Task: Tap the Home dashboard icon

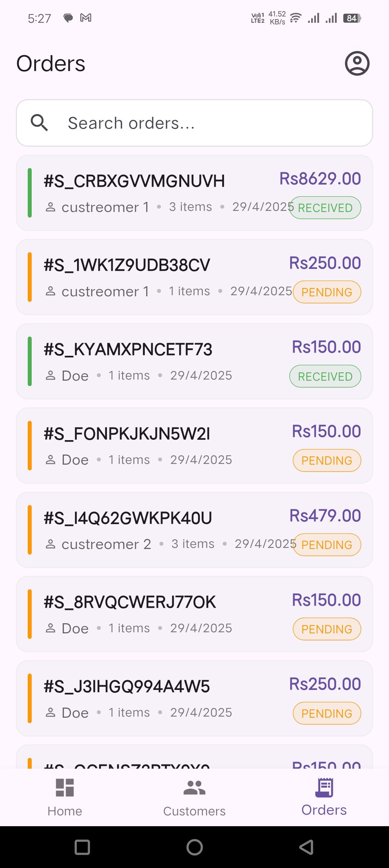Action: 65,787
